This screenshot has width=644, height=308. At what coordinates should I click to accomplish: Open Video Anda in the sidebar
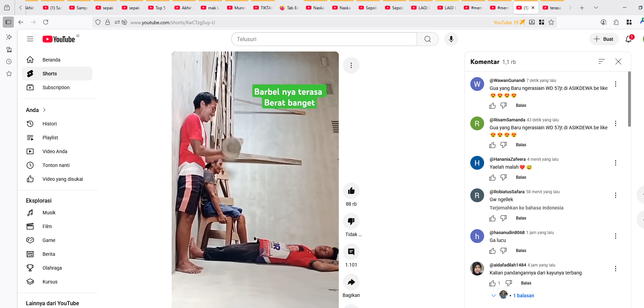coord(57,151)
